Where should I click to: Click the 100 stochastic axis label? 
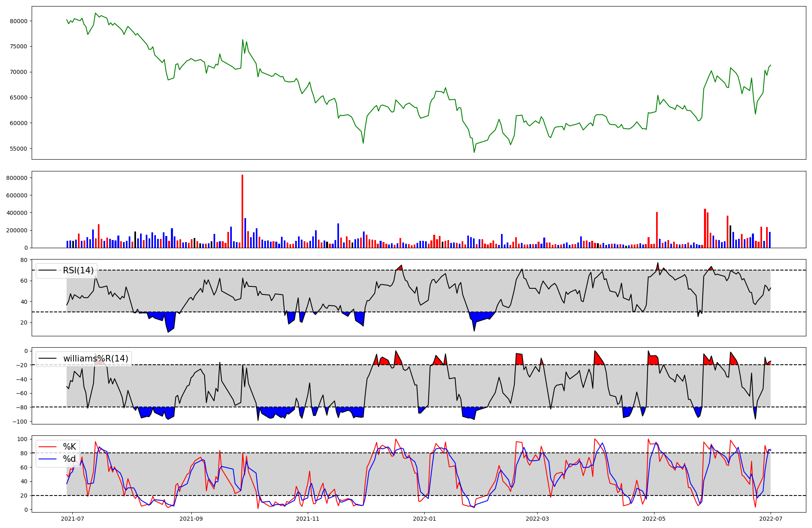click(x=23, y=439)
